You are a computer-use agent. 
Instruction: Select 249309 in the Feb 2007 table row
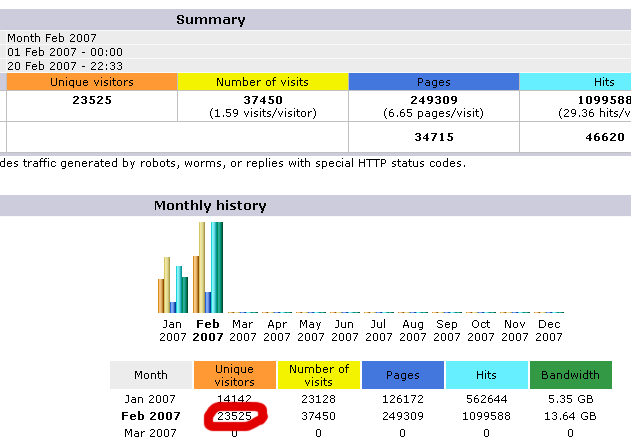coord(402,416)
